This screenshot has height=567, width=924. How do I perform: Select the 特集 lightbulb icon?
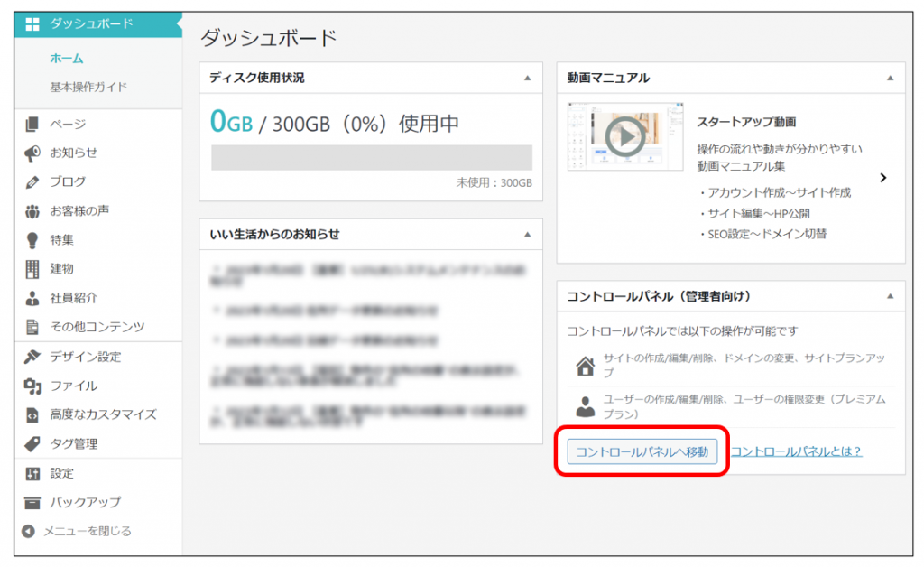[x=32, y=240]
